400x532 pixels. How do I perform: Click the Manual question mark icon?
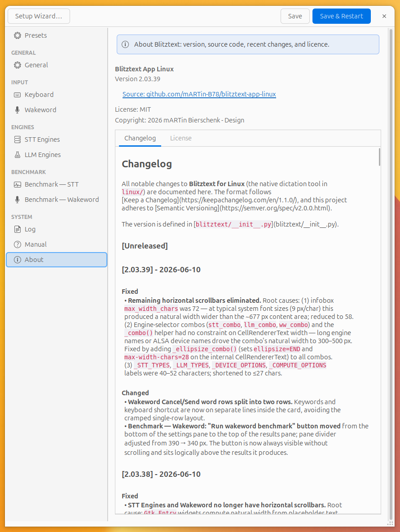coord(18,244)
